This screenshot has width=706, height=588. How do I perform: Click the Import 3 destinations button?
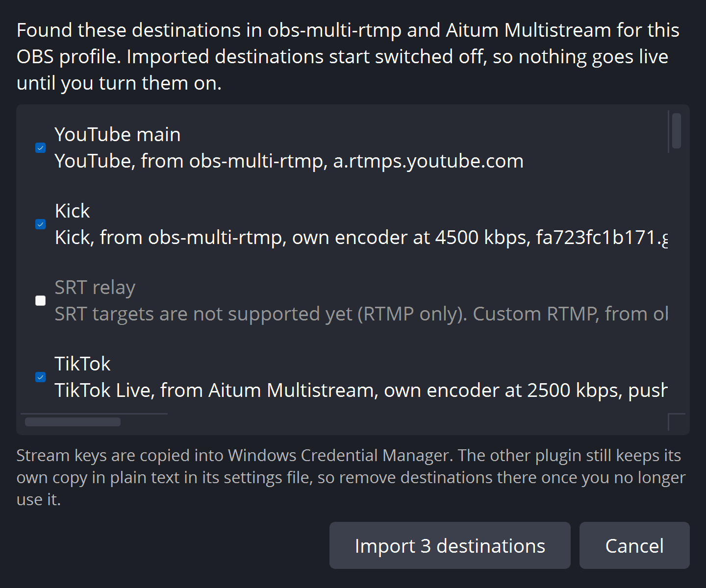coord(450,545)
